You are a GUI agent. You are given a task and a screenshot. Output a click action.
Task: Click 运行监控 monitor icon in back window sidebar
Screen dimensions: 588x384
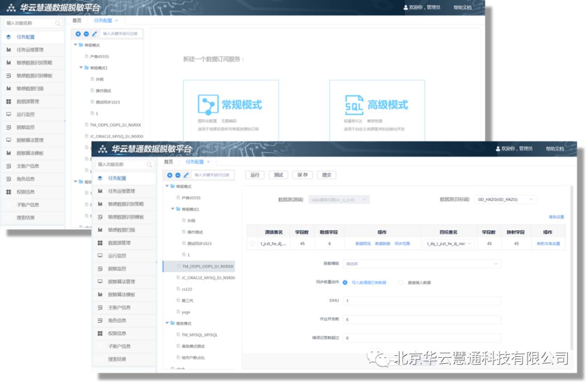click(x=9, y=114)
